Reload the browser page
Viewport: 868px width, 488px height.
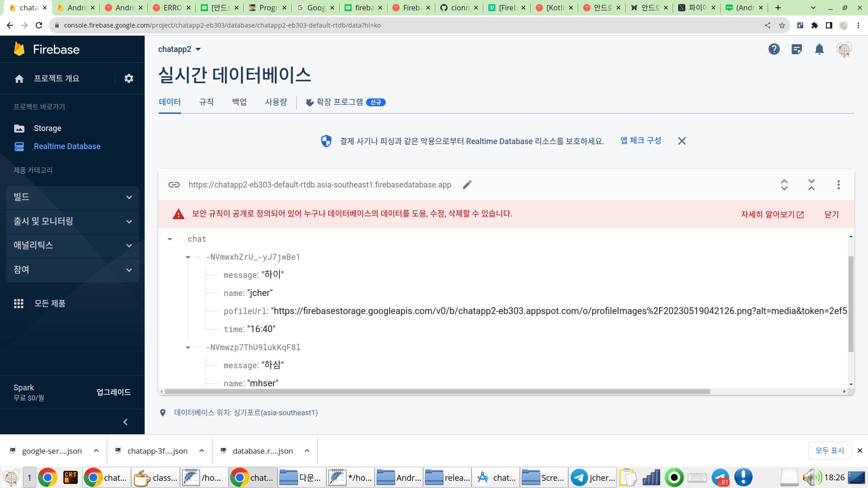(39, 25)
